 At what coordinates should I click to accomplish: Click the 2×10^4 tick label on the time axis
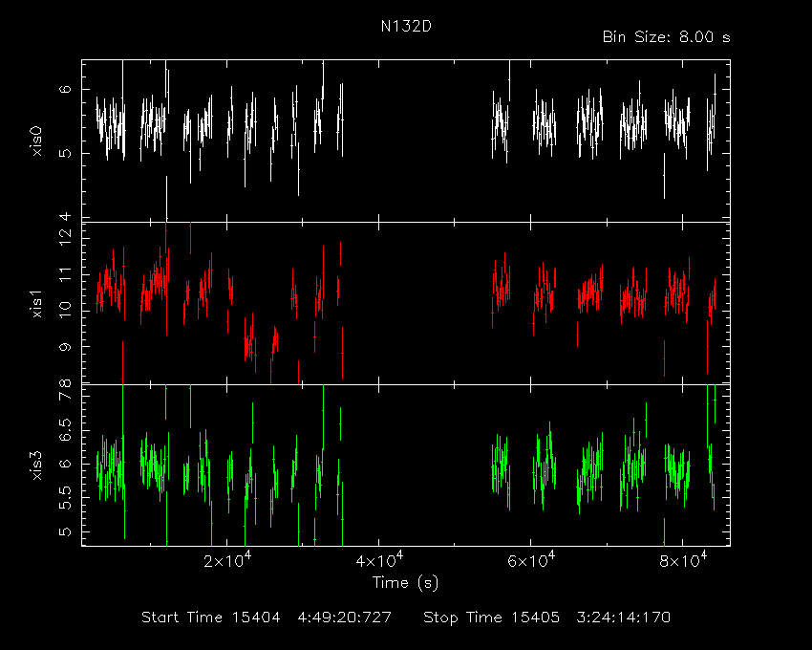[x=227, y=560]
